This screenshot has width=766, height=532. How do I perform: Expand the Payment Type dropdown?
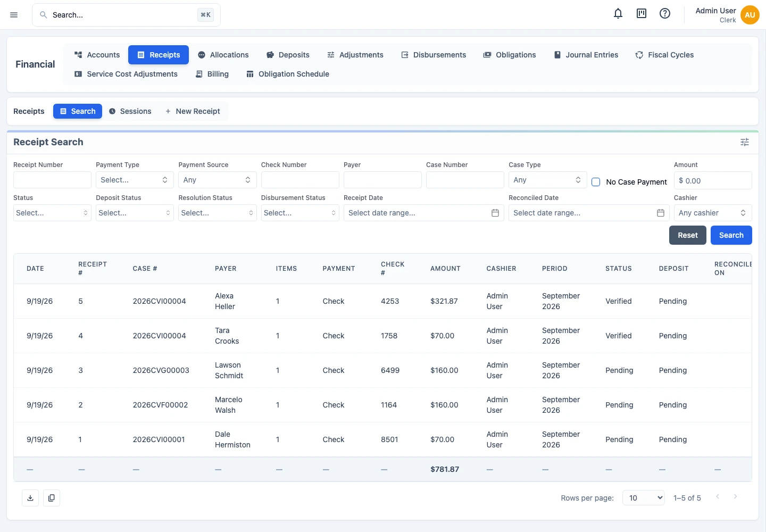[x=135, y=180]
